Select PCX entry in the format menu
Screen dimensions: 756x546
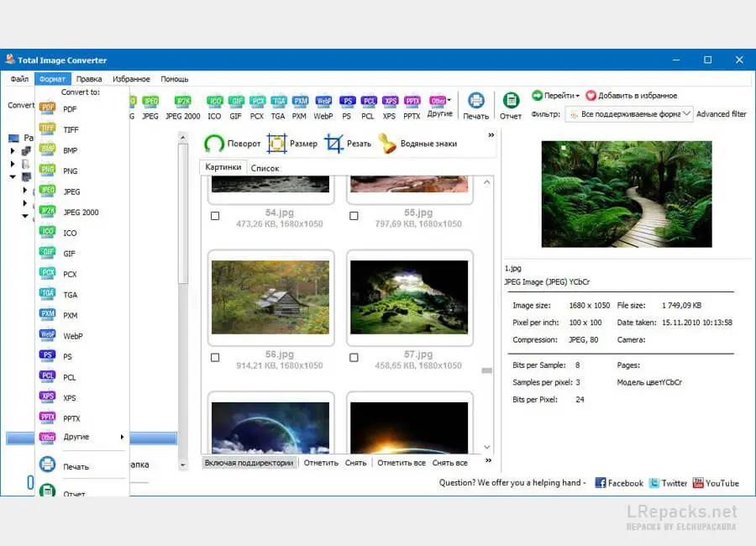pos(82,274)
